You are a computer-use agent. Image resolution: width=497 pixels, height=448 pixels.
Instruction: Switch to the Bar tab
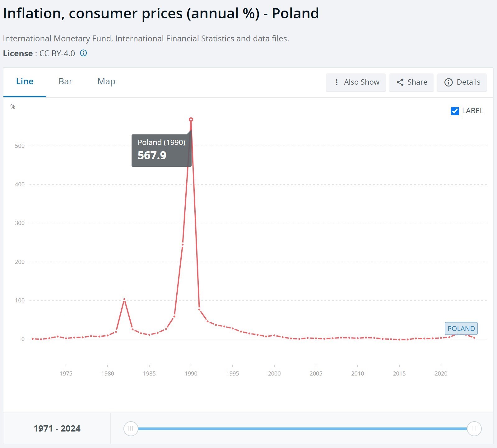(65, 82)
